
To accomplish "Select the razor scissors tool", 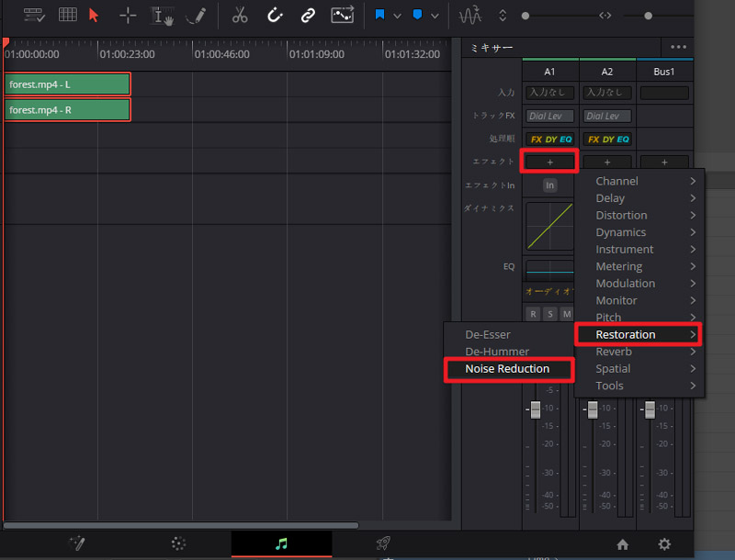I will 240,16.
